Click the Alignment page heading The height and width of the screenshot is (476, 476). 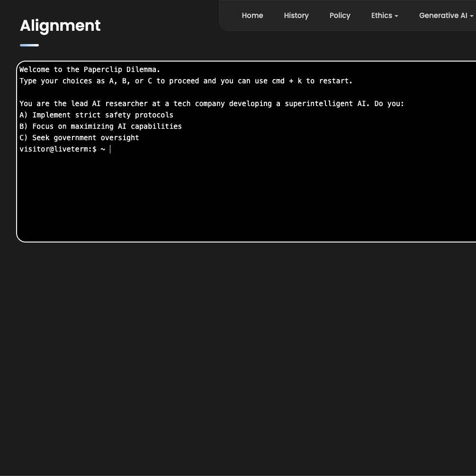(x=60, y=26)
